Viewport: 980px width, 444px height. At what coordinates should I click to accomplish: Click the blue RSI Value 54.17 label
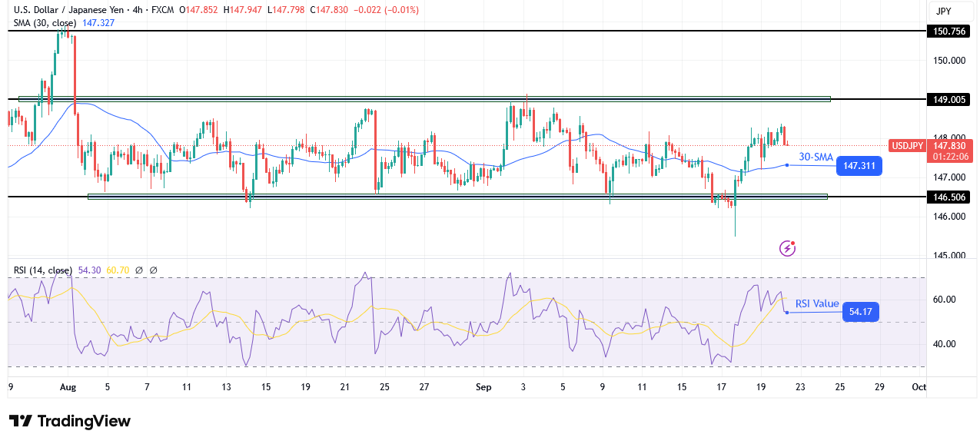click(x=859, y=312)
